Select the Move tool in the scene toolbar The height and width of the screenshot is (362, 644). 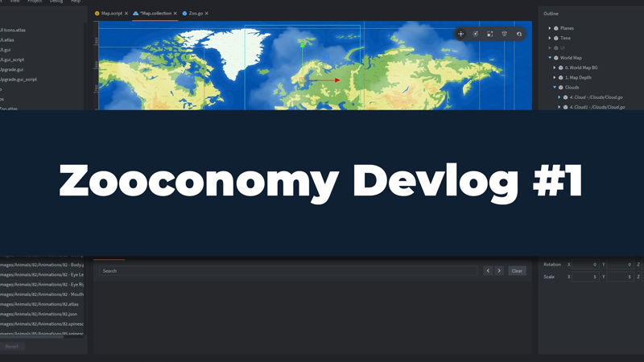pos(461,34)
